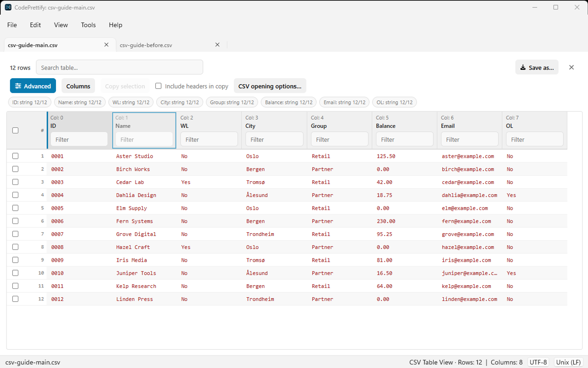This screenshot has height=368, width=588.
Task: Click the email 'grove@example.com'
Action: 468,234
